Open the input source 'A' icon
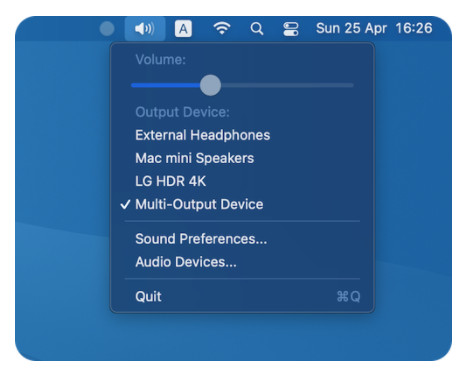 [x=183, y=29]
